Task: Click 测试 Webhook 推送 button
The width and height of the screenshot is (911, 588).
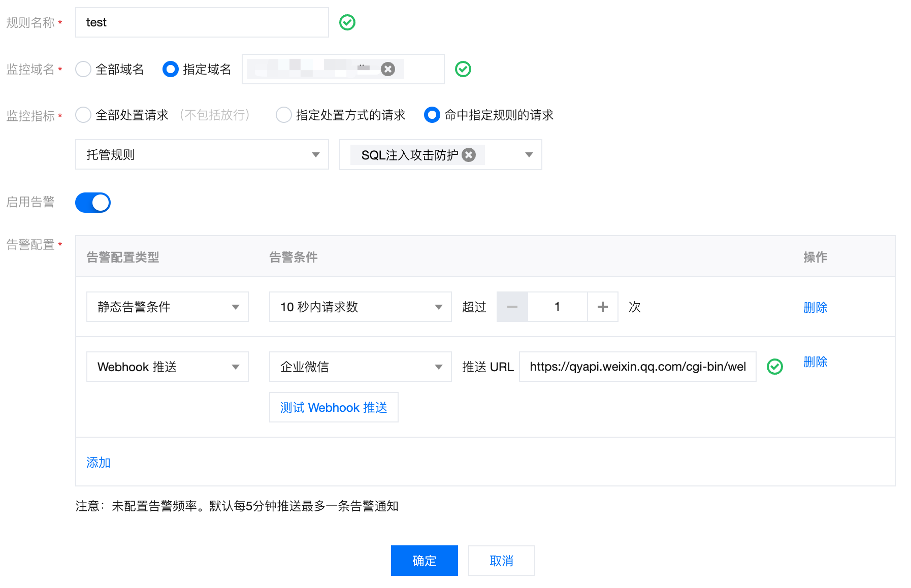Action: click(334, 407)
